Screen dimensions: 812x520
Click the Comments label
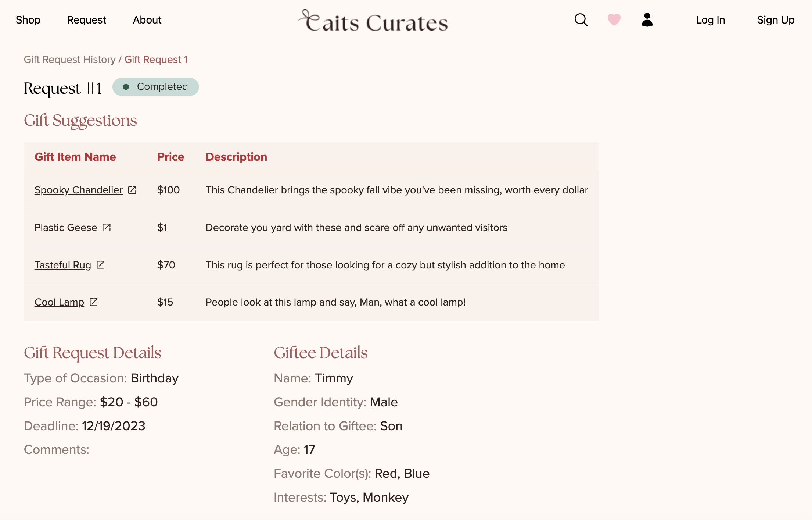57,449
